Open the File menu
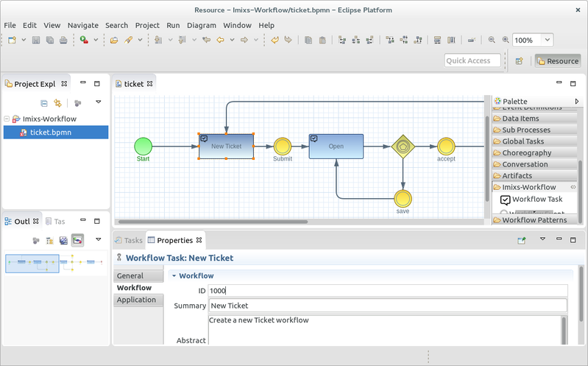 (x=10, y=25)
